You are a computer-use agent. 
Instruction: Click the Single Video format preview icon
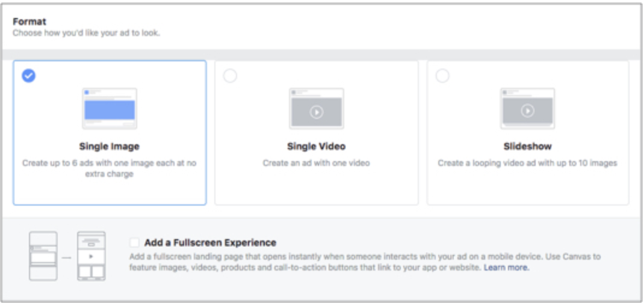click(x=316, y=109)
